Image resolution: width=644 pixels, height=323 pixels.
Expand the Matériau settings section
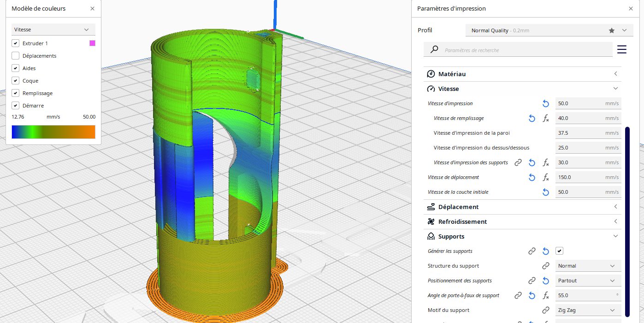click(522, 74)
